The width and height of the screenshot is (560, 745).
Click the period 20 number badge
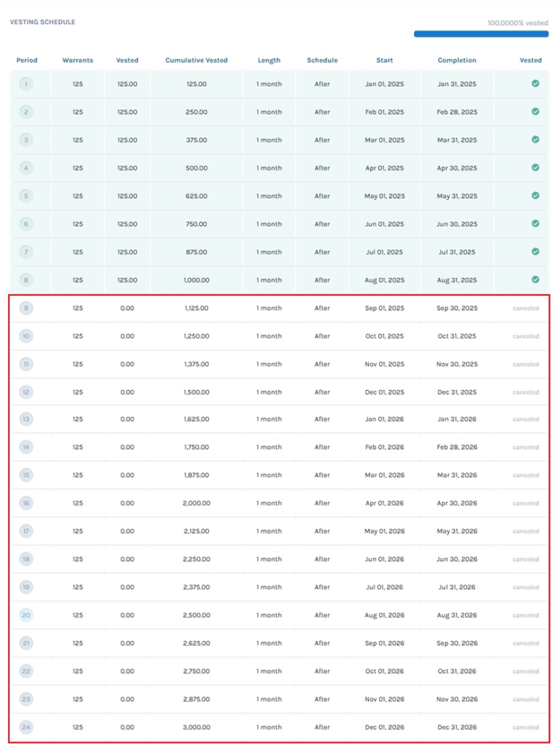pos(26,615)
